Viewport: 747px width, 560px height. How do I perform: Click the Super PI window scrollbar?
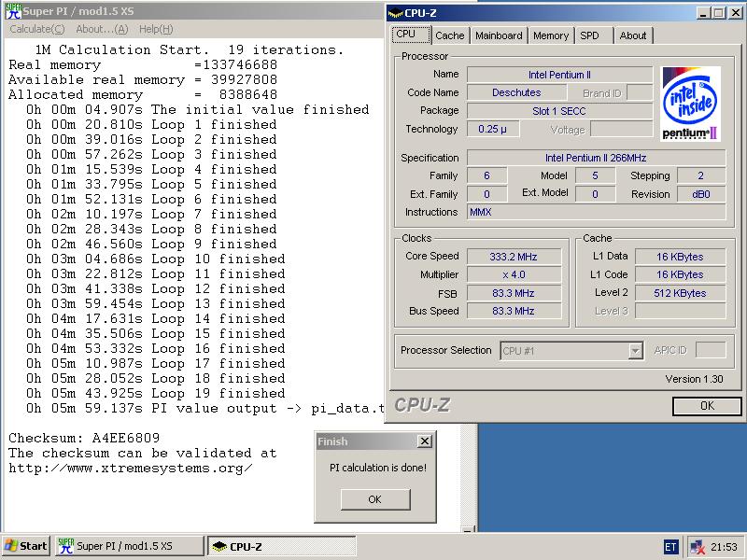[470, 479]
